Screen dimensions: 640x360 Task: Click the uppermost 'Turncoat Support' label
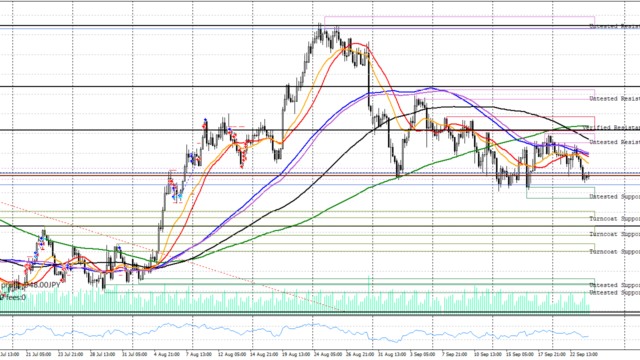pos(615,219)
